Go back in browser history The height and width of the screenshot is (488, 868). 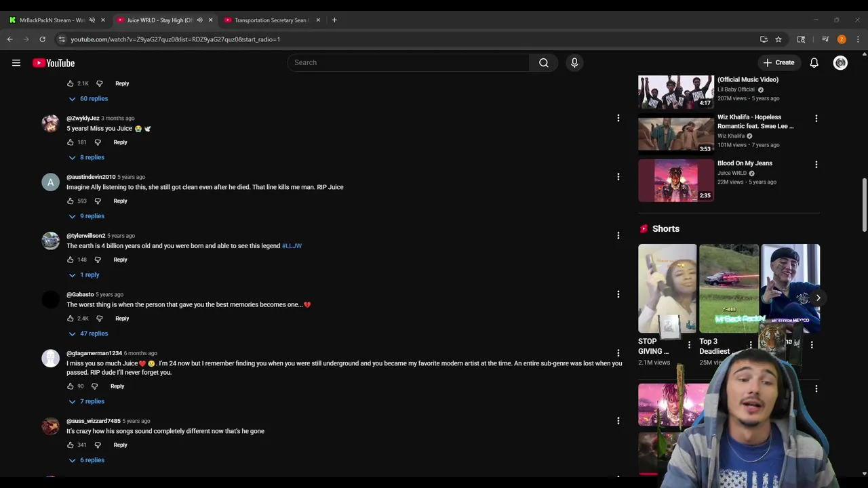point(10,39)
